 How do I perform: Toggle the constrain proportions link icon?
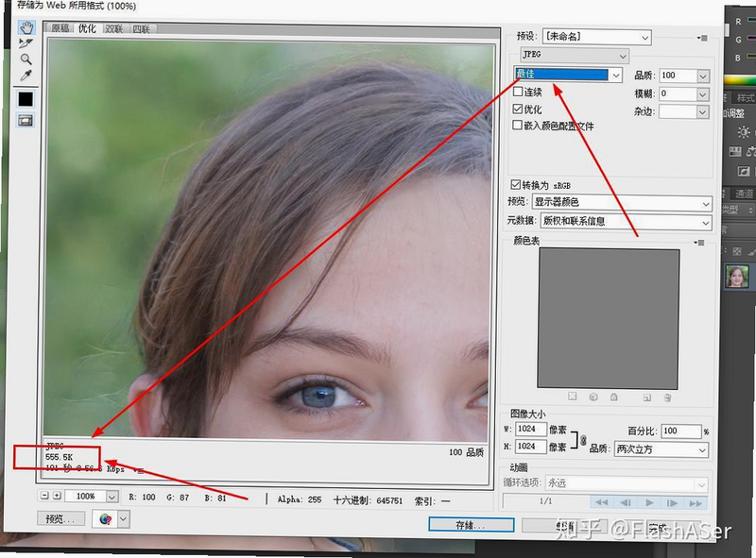coord(583,440)
